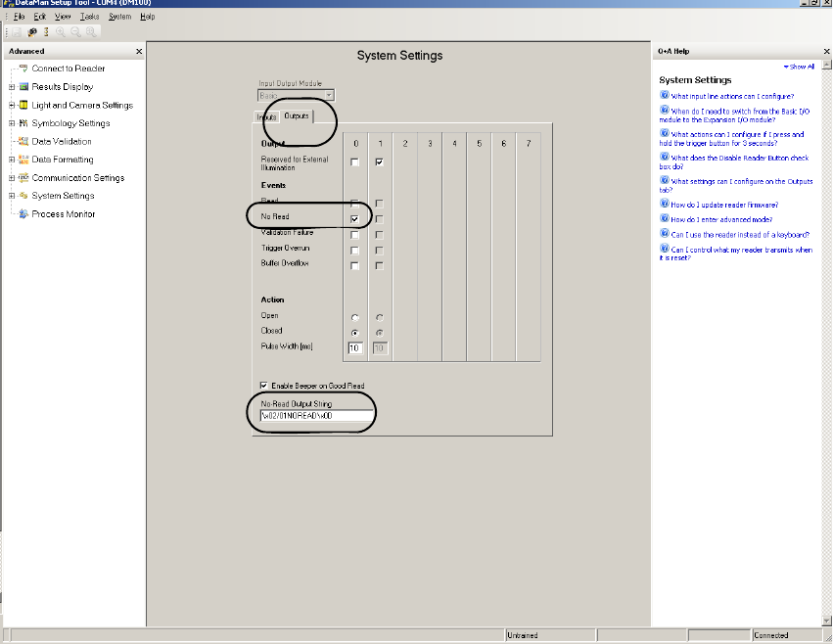Viewport: 833px width, 644px height.
Task: Select Open action radio for output 0
Action: 355,318
